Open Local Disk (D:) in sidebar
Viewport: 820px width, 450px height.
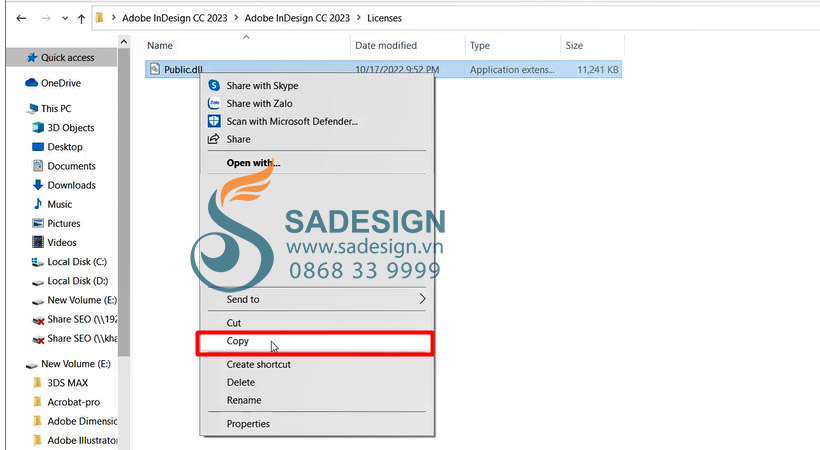click(x=77, y=281)
